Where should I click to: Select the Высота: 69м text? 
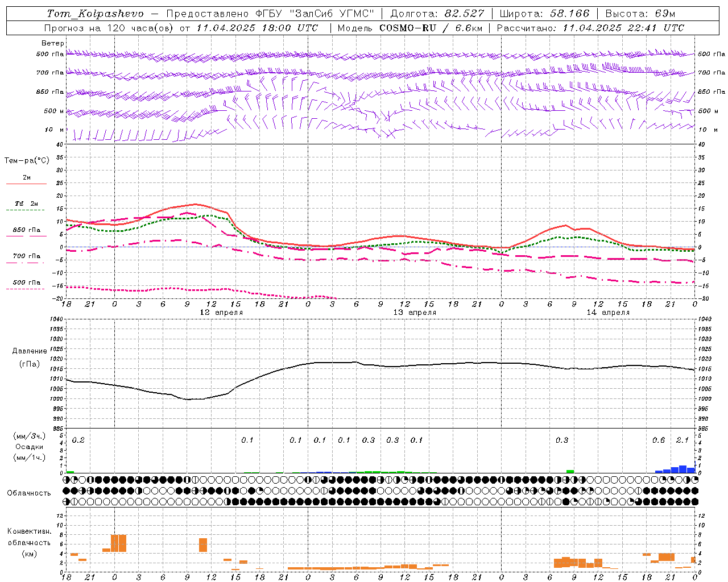coord(640,14)
